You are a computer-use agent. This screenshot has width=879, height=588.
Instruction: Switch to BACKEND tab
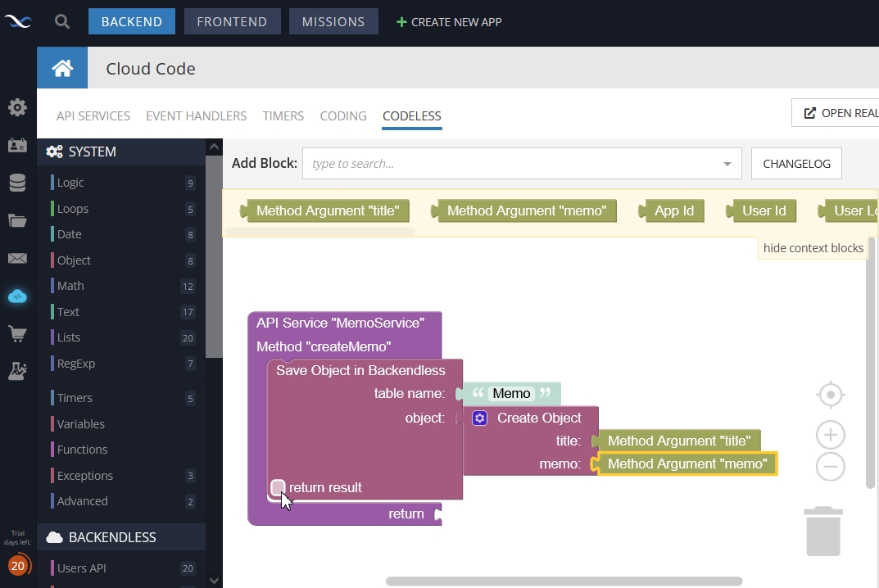(x=132, y=21)
